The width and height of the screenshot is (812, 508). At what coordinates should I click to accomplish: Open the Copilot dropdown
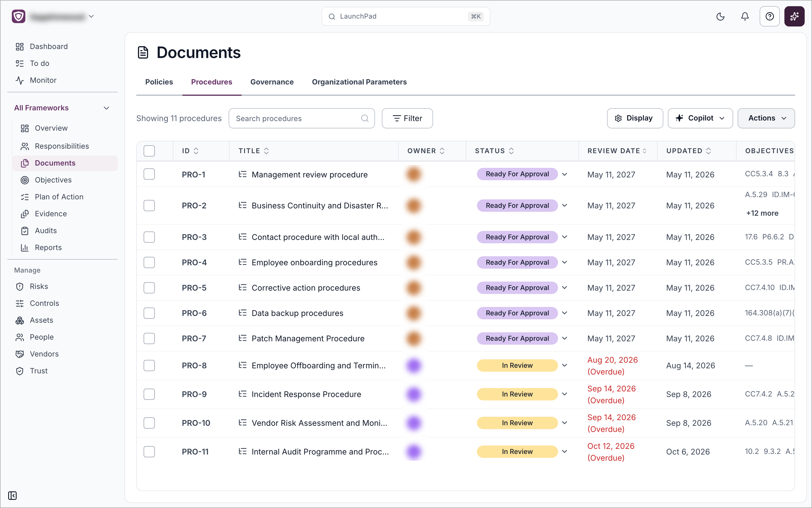pos(700,118)
